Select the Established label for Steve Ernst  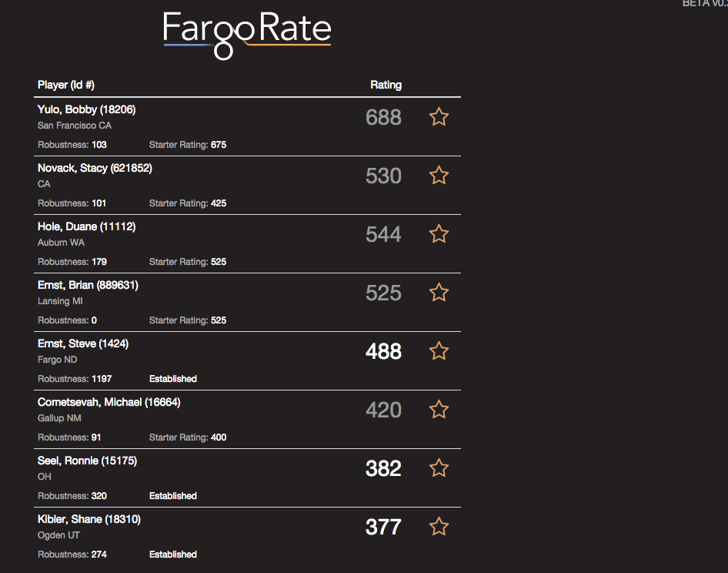tap(172, 379)
